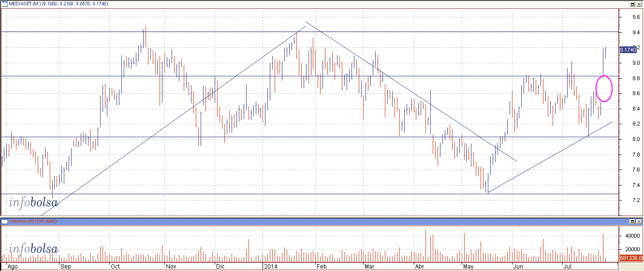
Task: Click the 2014 year label on time axis
Action: 270,266
